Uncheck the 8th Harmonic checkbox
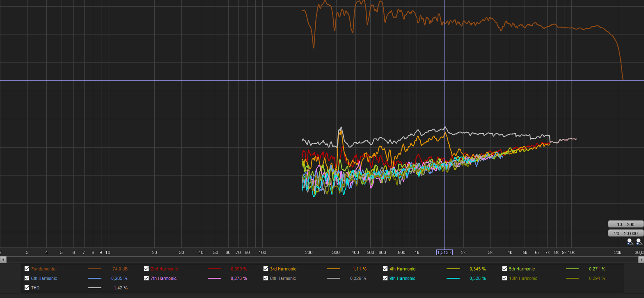The image size is (644, 298). [x=266, y=278]
